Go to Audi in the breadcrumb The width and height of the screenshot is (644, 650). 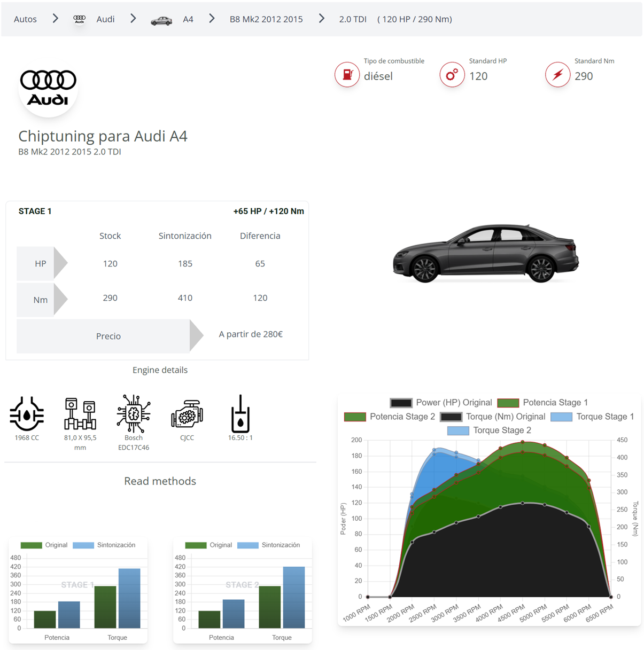(x=105, y=19)
